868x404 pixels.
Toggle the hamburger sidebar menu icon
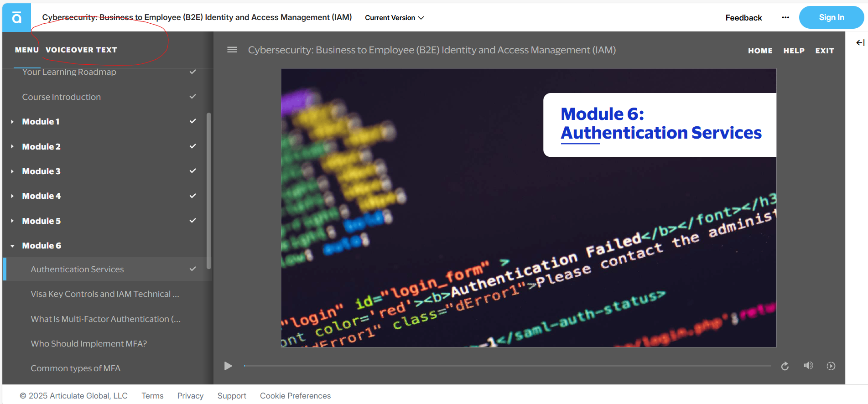[x=232, y=50]
